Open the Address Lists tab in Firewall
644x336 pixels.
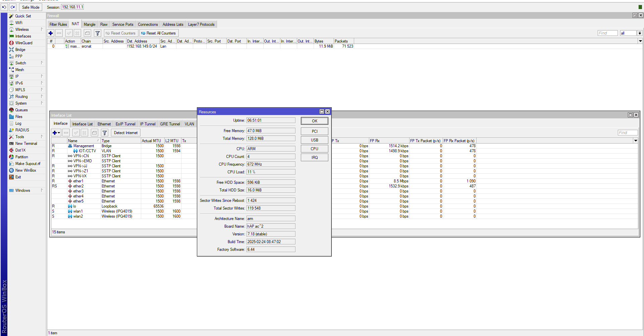coord(173,24)
